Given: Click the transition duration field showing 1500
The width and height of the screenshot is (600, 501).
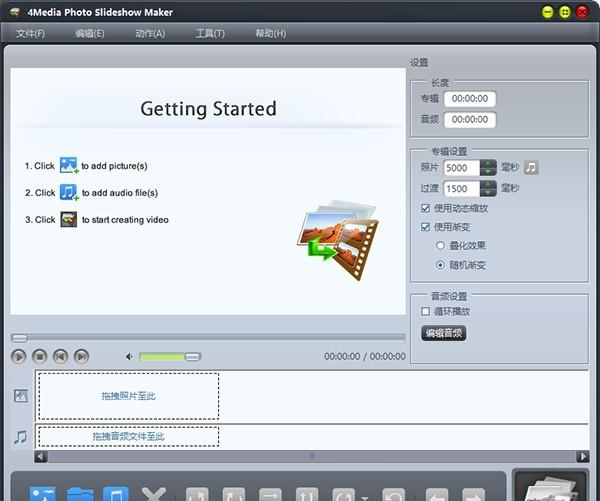Looking at the screenshot, I should coord(461,188).
